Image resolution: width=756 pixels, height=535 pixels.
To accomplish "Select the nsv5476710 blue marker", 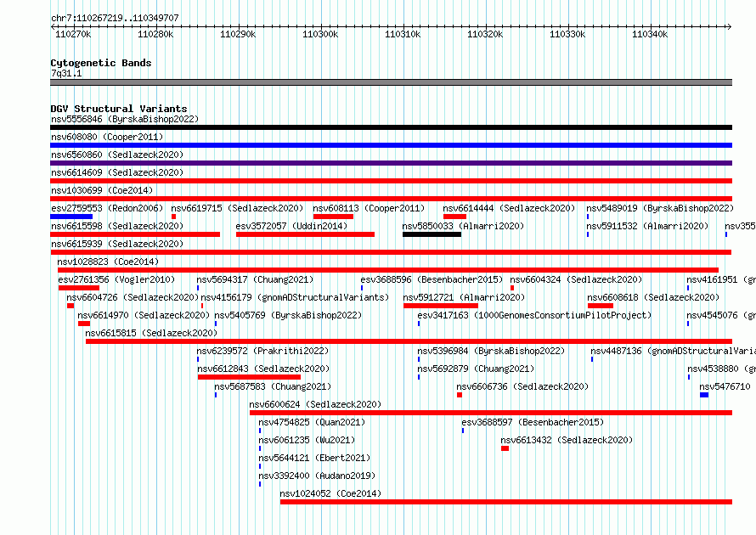I will 704,395.
